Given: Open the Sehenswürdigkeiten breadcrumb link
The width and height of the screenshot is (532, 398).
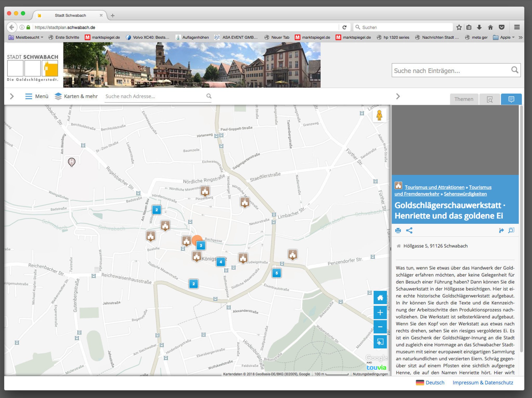Looking at the screenshot, I should 465,194.
